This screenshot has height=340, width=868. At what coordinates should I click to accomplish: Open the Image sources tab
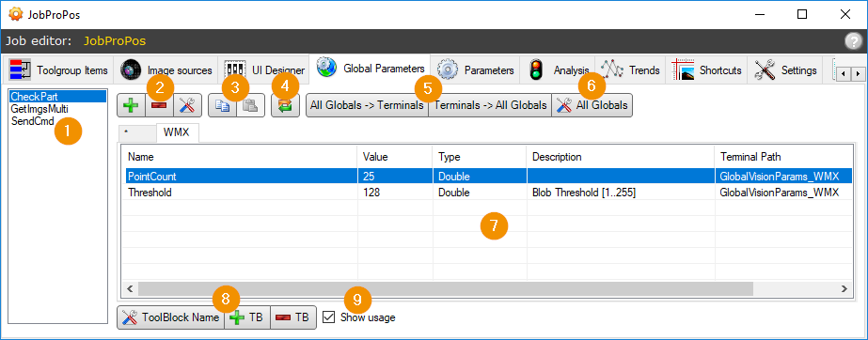(x=166, y=70)
